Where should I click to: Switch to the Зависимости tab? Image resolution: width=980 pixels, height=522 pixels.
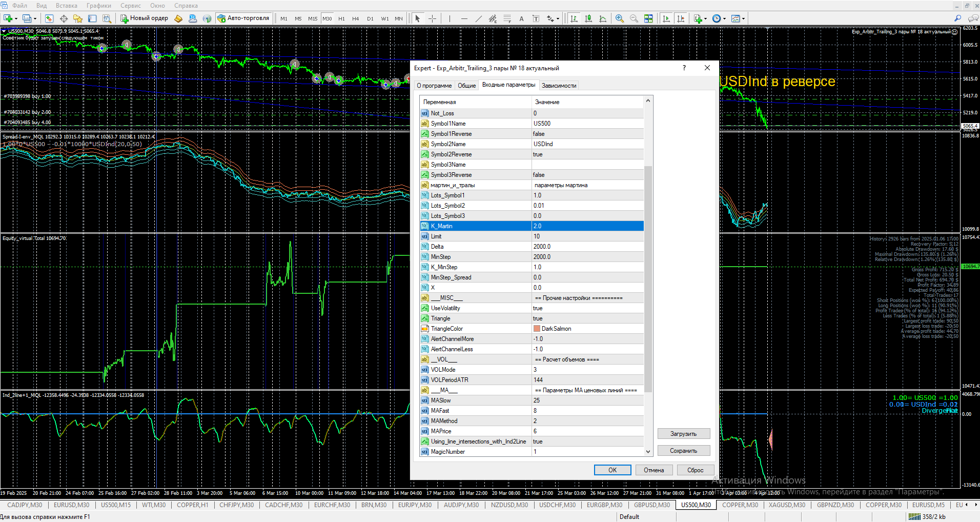click(559, 86)
